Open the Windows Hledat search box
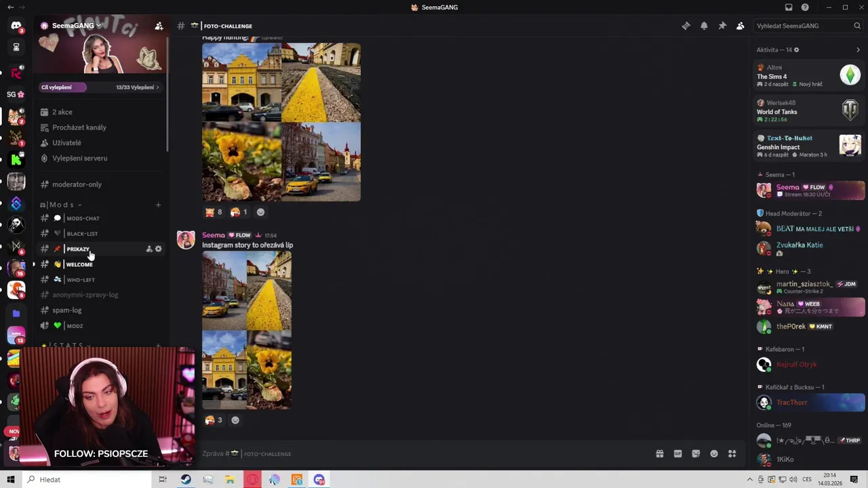 (x=87, y=479)
